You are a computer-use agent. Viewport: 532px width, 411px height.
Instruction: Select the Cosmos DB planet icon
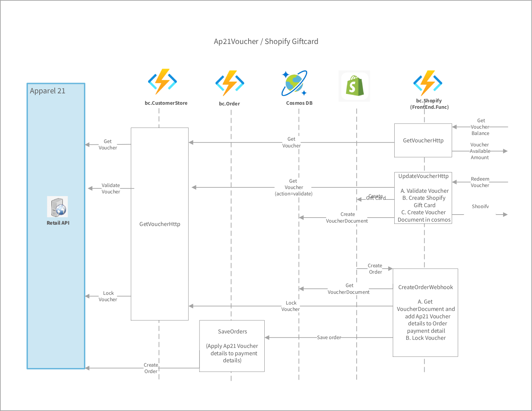[x=294, y=83]
